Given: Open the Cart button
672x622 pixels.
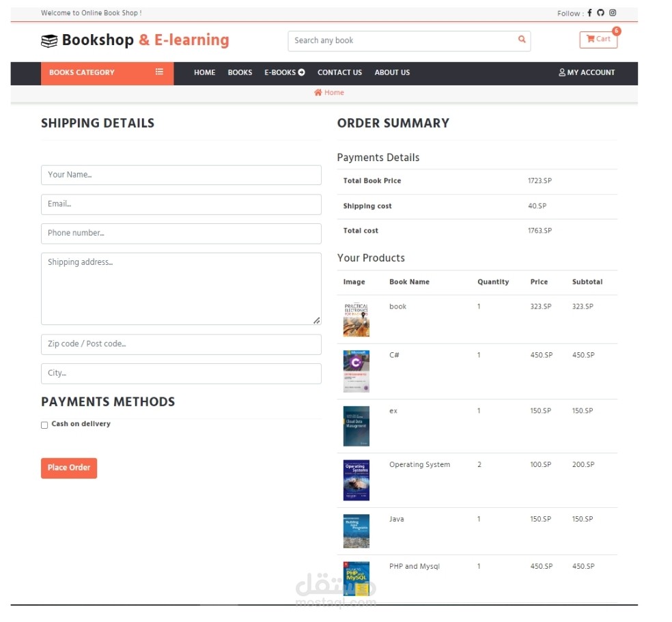Looking at the screenshot, I should click(598, 40).
